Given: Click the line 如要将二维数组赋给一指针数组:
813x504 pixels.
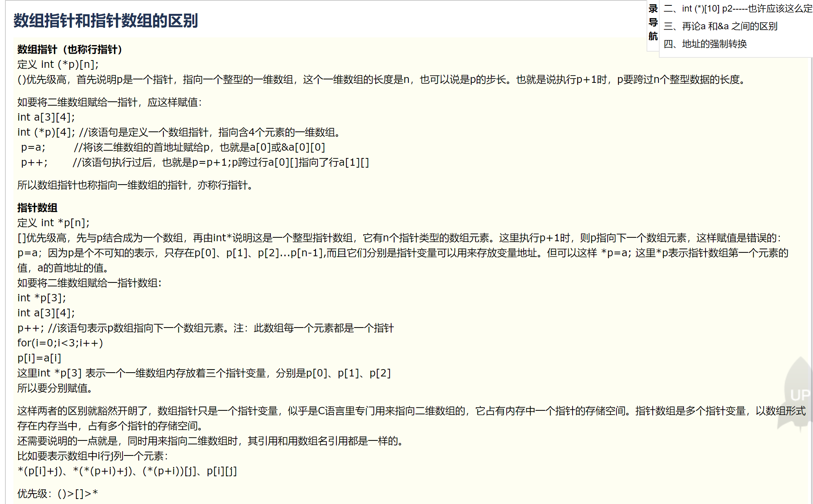Looking at the screenshot, I should [89, 283].
